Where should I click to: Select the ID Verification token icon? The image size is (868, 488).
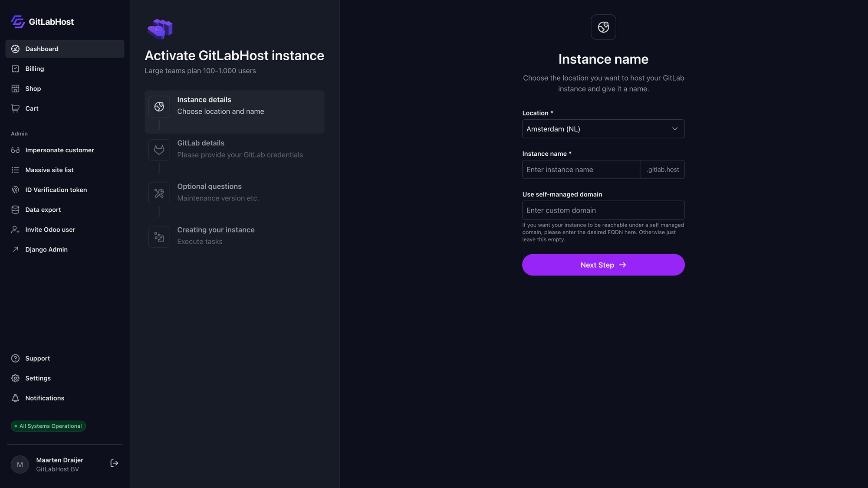(15, 190)
